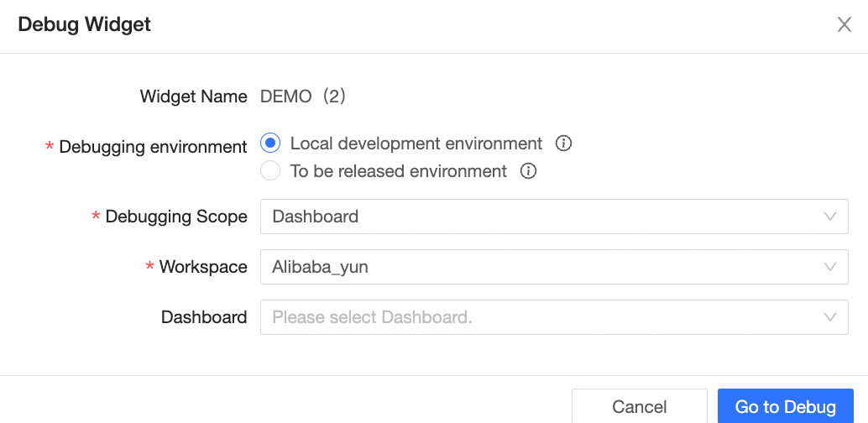Click the 'Local development environment' option text
The height and width of the screenshot is (423, 868).
pyautogui.click(x=416, y=144)
